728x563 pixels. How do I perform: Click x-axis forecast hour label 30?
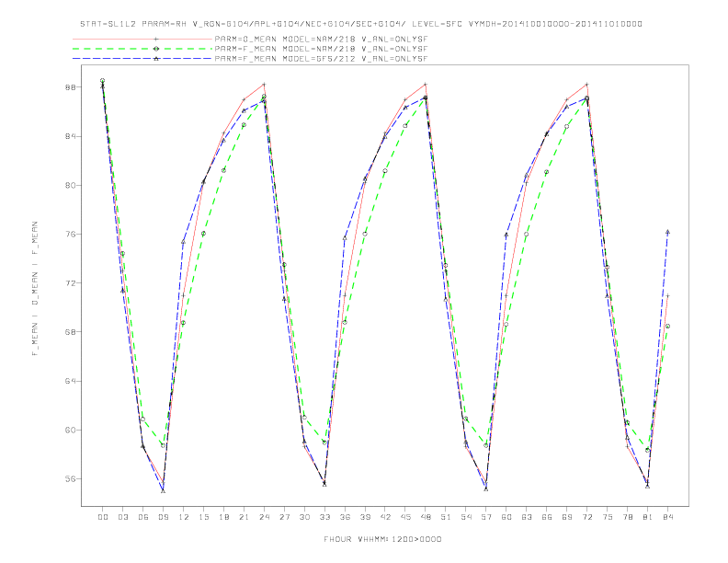(x=304, y=517)
